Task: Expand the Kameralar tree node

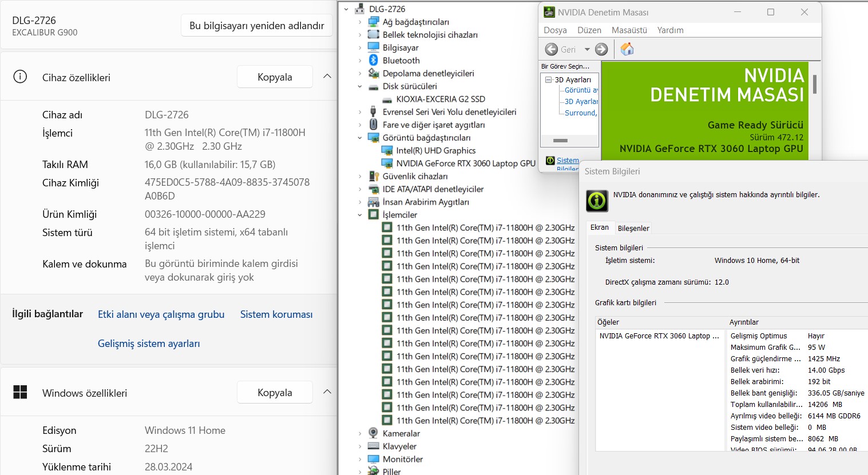Action: pyautogui.click(x=360, y=433)
